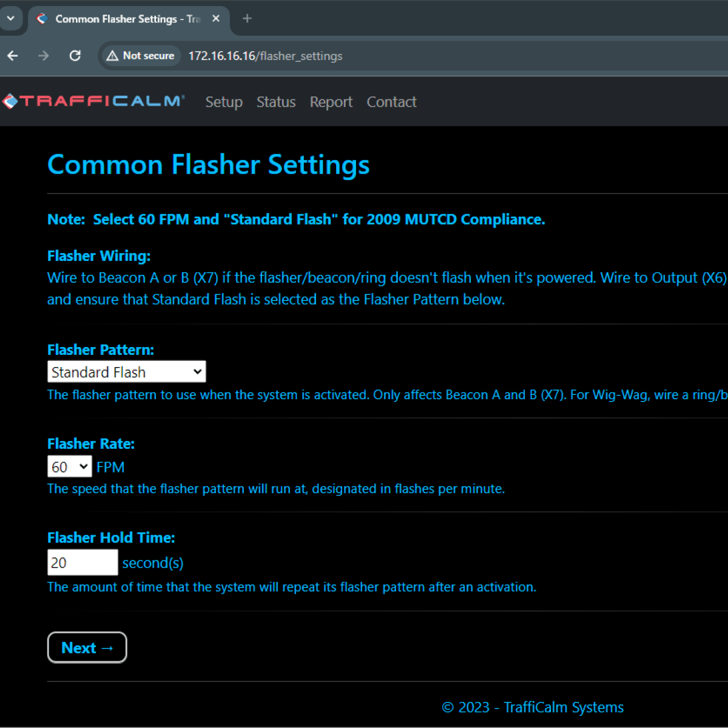This screenshot has height=728, width=728.
Task: Click the TraffiCalm logo in the navbar
Action: [93, 101]
